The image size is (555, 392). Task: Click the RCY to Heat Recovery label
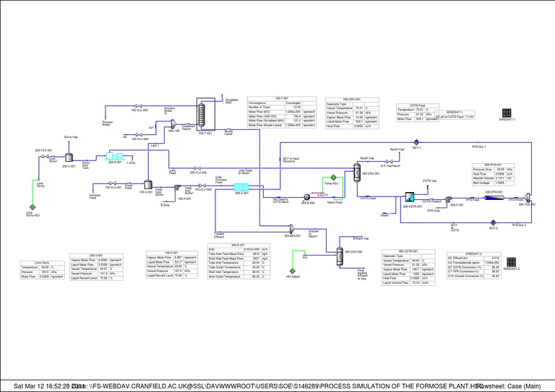(x=291, y=160)
